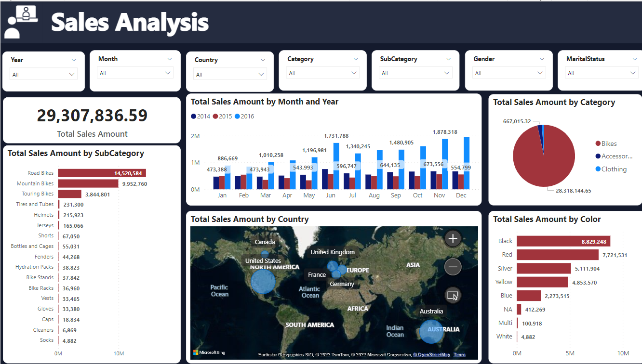This screenshot has height=364, width=642.
Task: Zoom in on the country map
Action: (453, 238)
